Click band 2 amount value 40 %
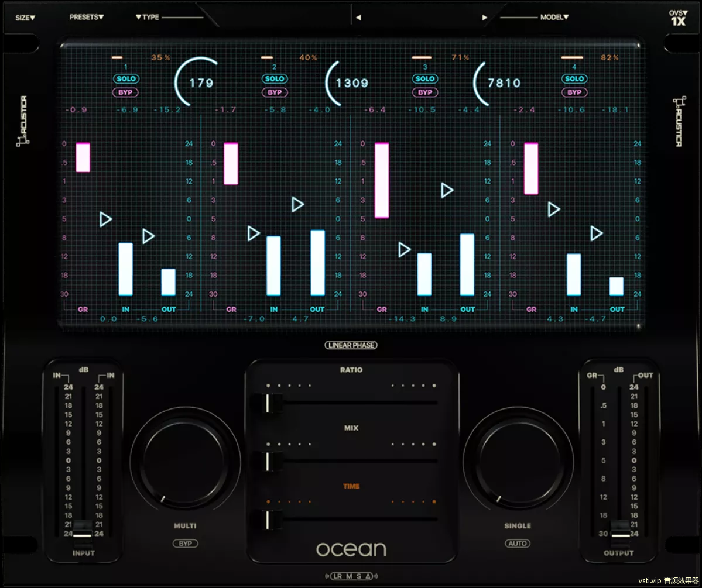 tap(309, 57)
